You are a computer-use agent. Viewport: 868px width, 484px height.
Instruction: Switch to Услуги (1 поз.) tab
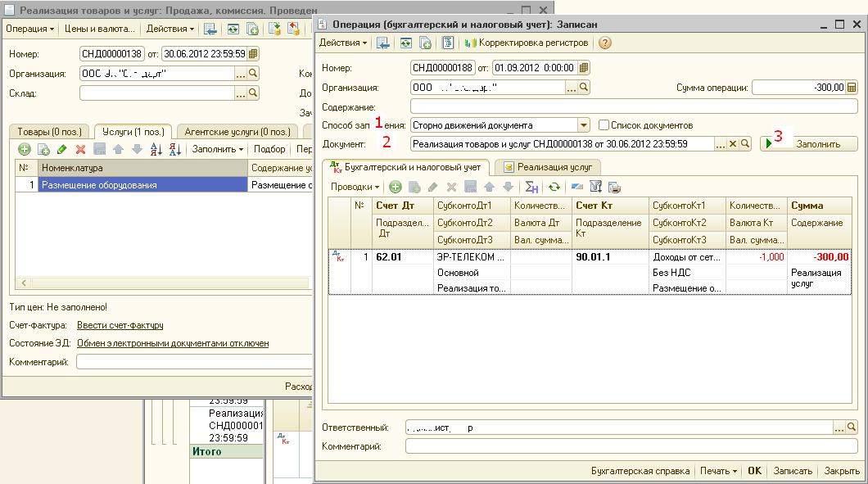pos(133,132)
